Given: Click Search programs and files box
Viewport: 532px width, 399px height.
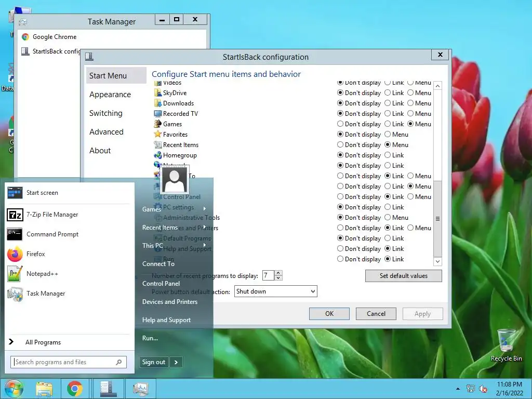Looking at the screenshot, I should [x=69, y=362].
